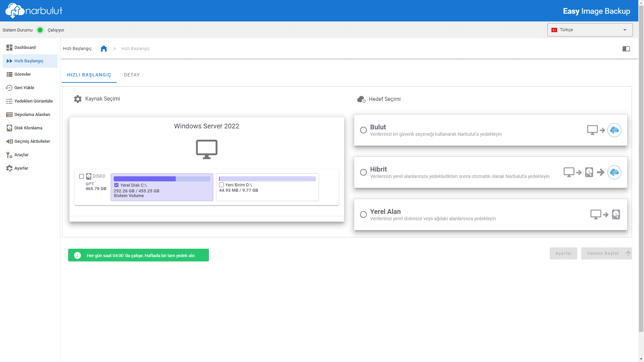Click the Yerel Disk C:\ usage bar
644x362 pixels.
(162, 179)
